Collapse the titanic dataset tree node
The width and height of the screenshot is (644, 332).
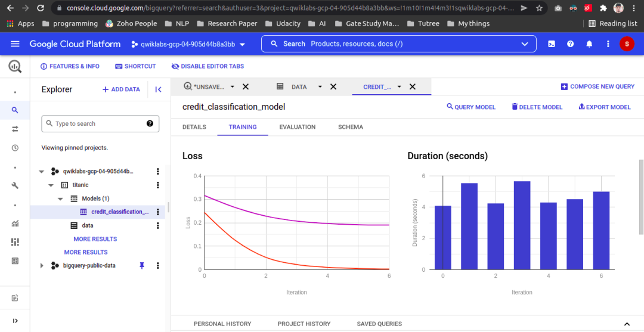tap(51, 185)
